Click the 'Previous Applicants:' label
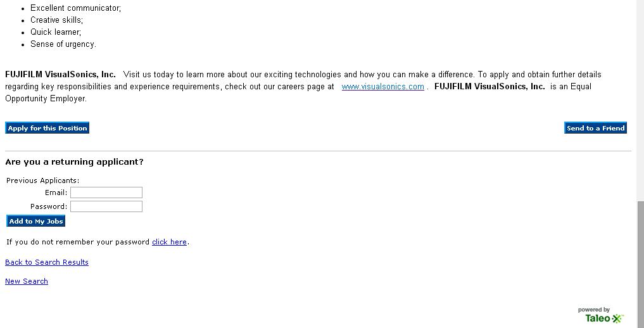Screen dimensions: 644x328 (42, 180)
